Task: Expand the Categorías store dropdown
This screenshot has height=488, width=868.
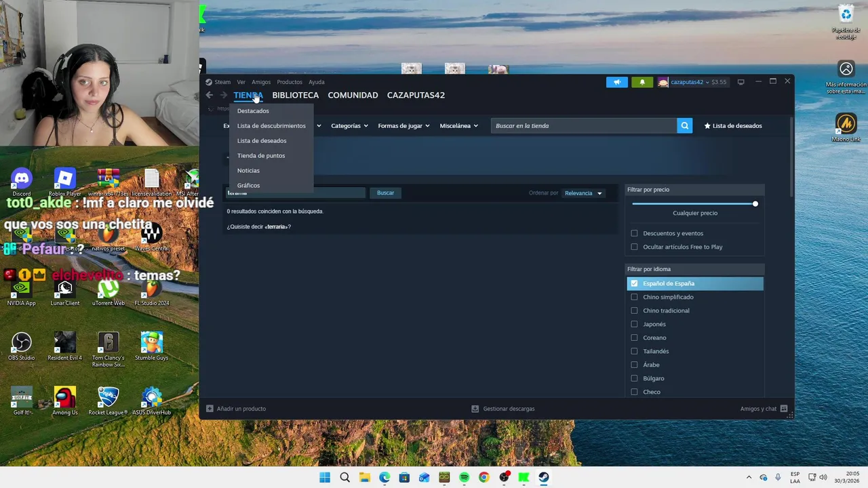Action: click(349, 125)
